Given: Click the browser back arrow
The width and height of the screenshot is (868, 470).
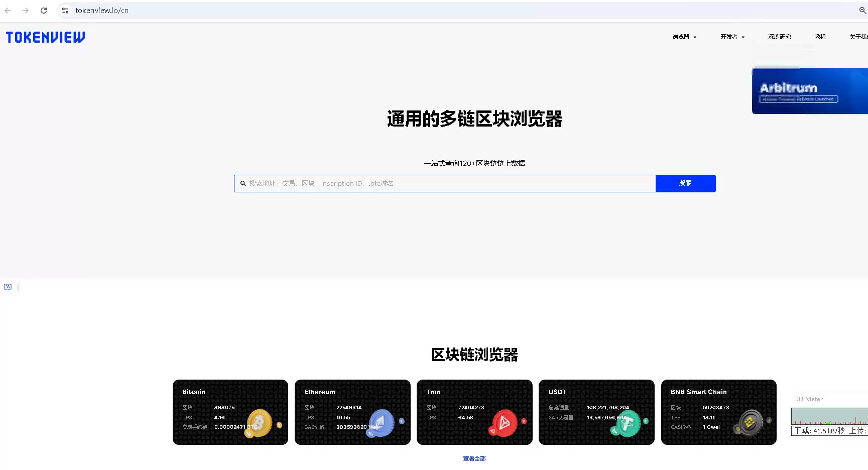Looking at the screenshot, I should tap(7, 10).
